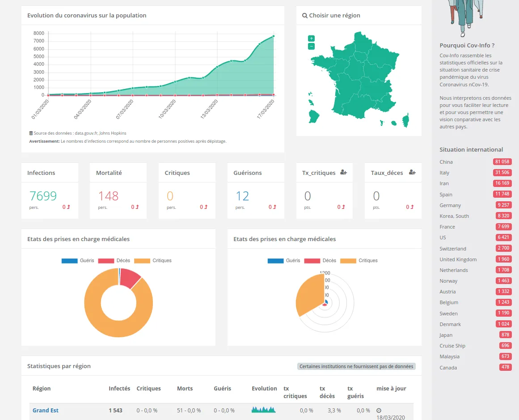Image resolution: width=519 pixels, height=420 pixels.
Task: Select Italy in the 'Situation international' list
Action: point(444,173)
